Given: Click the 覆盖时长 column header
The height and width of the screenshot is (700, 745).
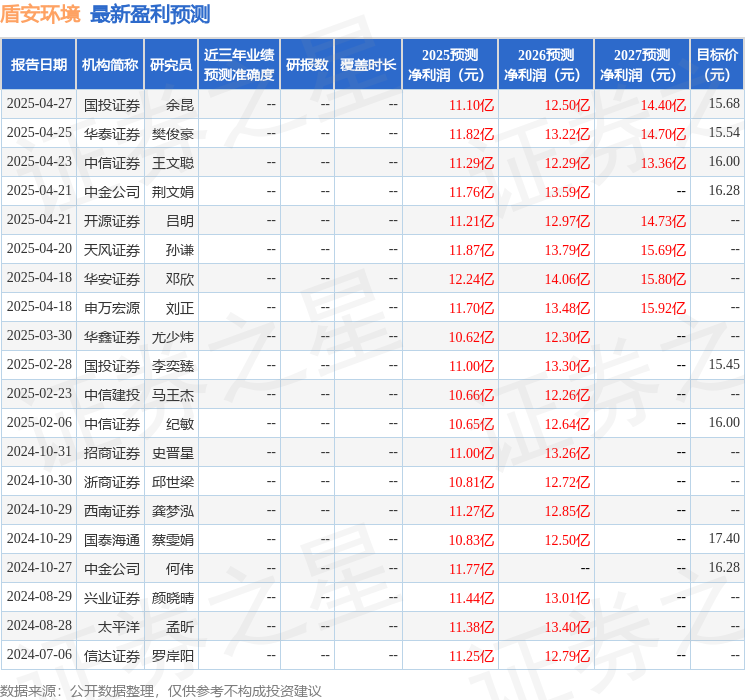Looking at the screenshot, I should 368,65.
